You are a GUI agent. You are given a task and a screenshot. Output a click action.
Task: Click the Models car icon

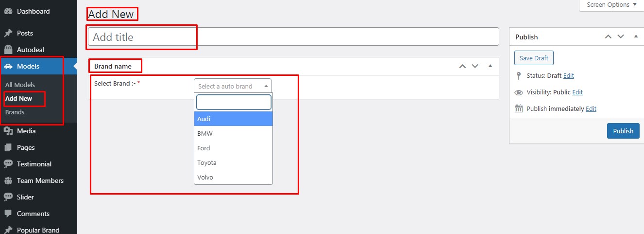pos(8,66)
